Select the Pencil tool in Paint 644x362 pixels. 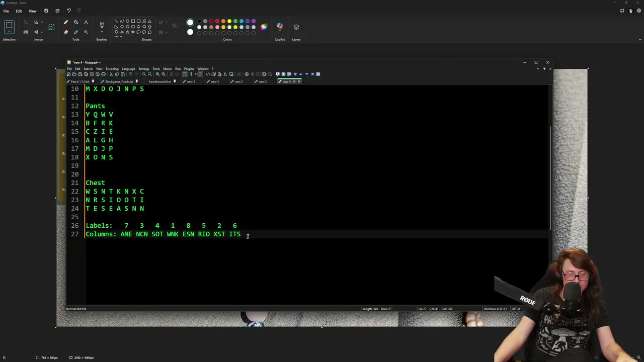(65, 22)
